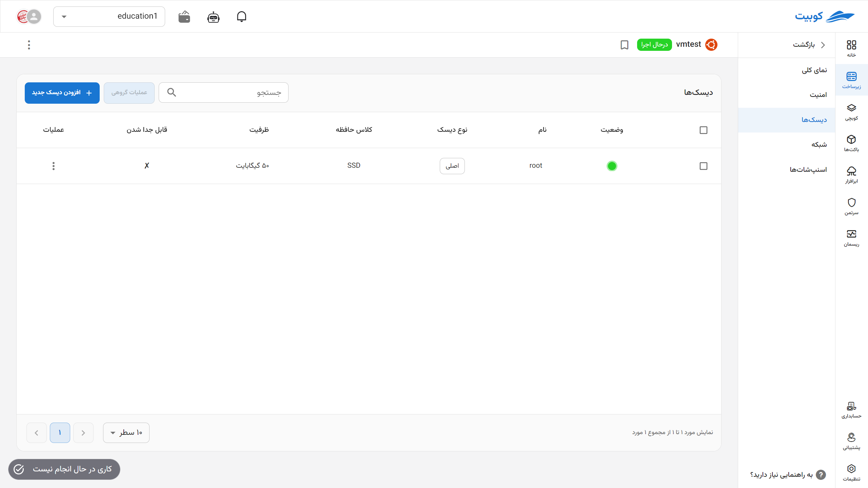This screenshot has height=488, width=868.
Task: Open the vmtest more-options kebab menu
Action: coord(29,45)
